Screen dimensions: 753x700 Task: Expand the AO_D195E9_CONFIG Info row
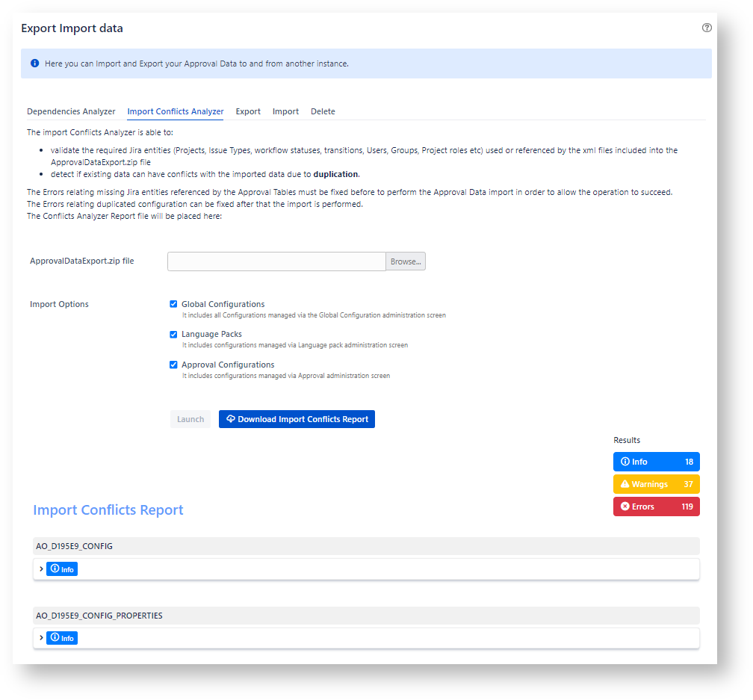tap(41, 569)
